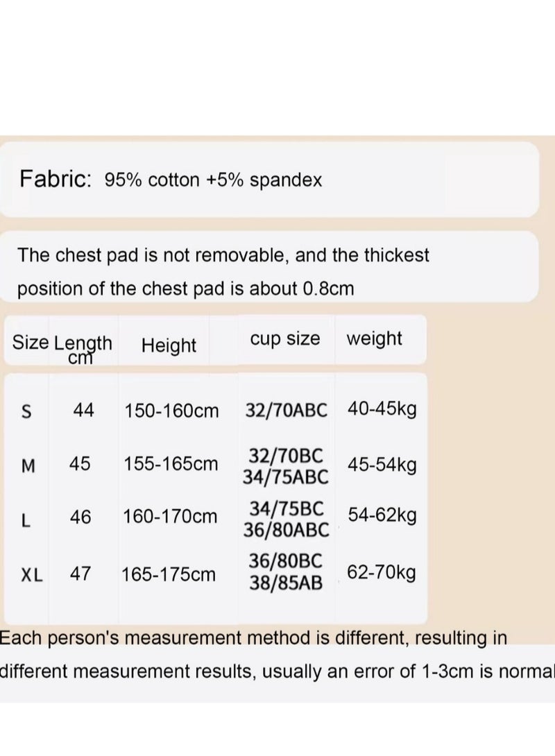Click the Fabric composition text line
This screenshot has width=555, height=756.
[x=171, y=180]
